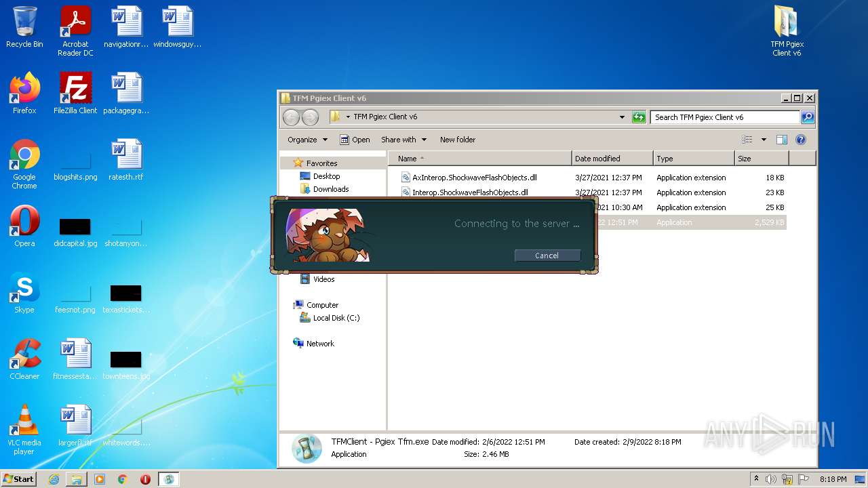Open Google Chrome desktop shortcut

point(24,164)
